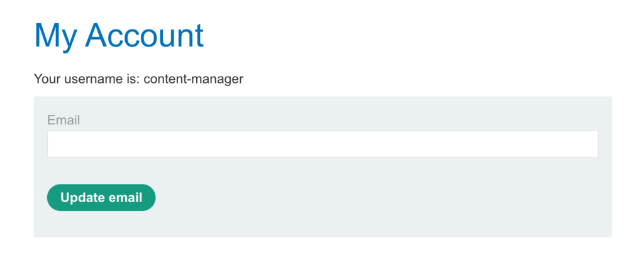Click the Update email button
644x253 pixels.
(x=101, y=198)
